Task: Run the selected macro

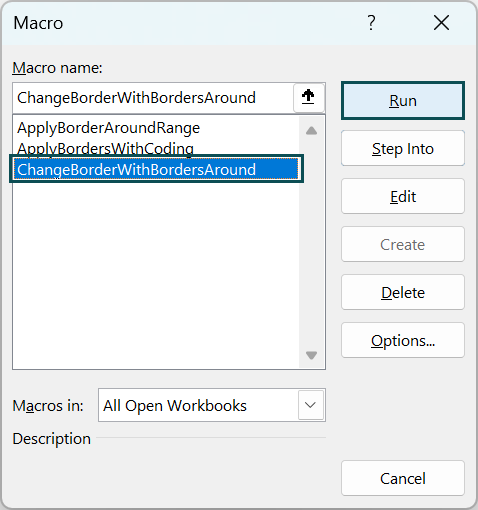Action: point(403,101)
